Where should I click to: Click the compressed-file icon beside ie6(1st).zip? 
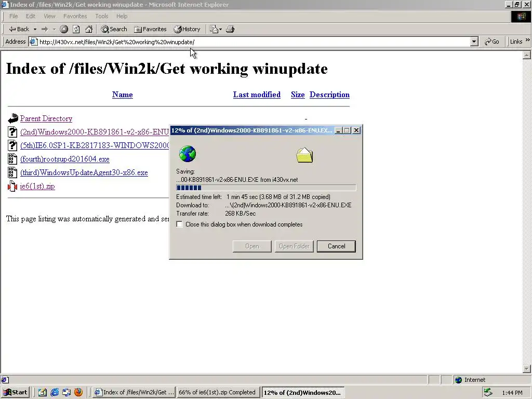(12, 187)
